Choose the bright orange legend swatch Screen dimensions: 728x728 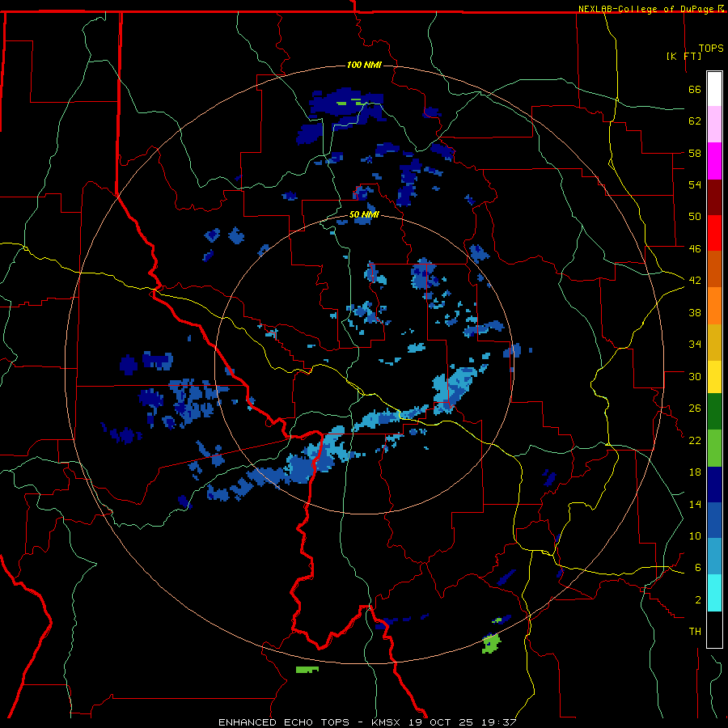pos(714,306)
